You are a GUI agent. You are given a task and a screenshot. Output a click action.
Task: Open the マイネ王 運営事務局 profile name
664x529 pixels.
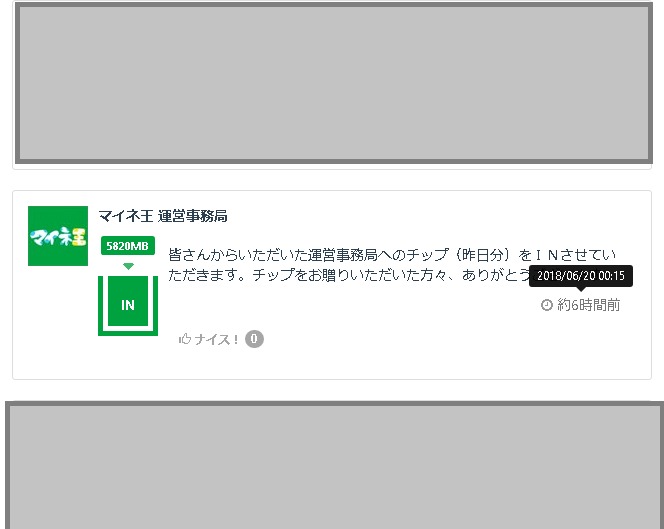click(x=163, y=216)
